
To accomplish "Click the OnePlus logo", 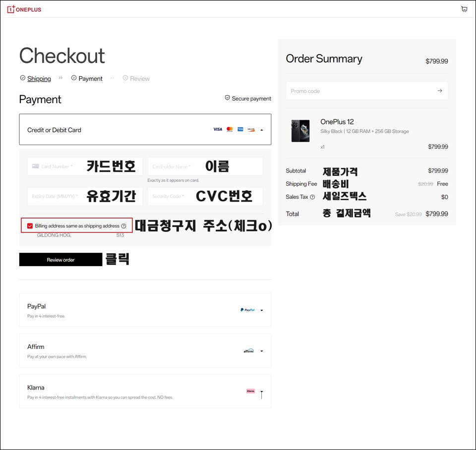I will pos(24,9).
